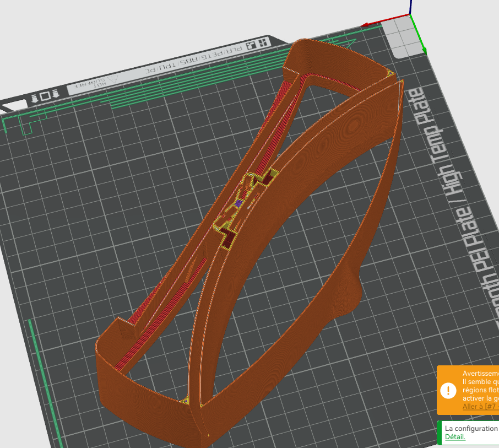The image size is (499, 448).
Task: Click the purple-and-yellow detail in the model's center
Action: tap(238, 202)
